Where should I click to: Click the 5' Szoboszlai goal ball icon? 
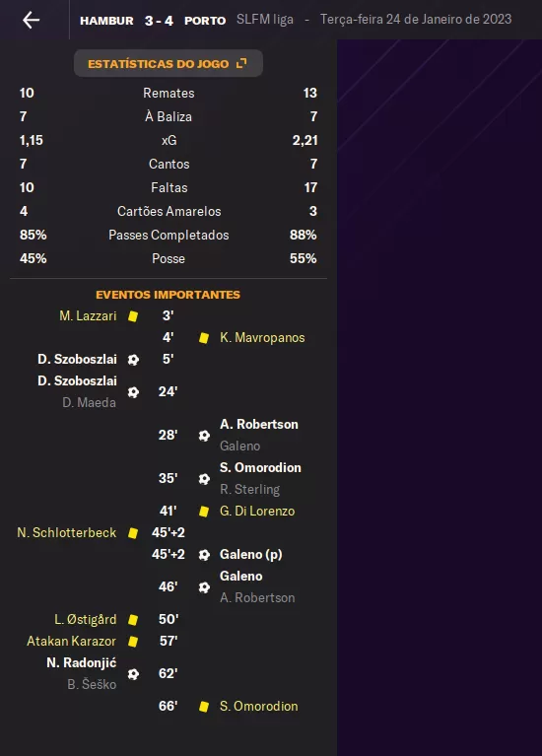(x=134, y=360)
